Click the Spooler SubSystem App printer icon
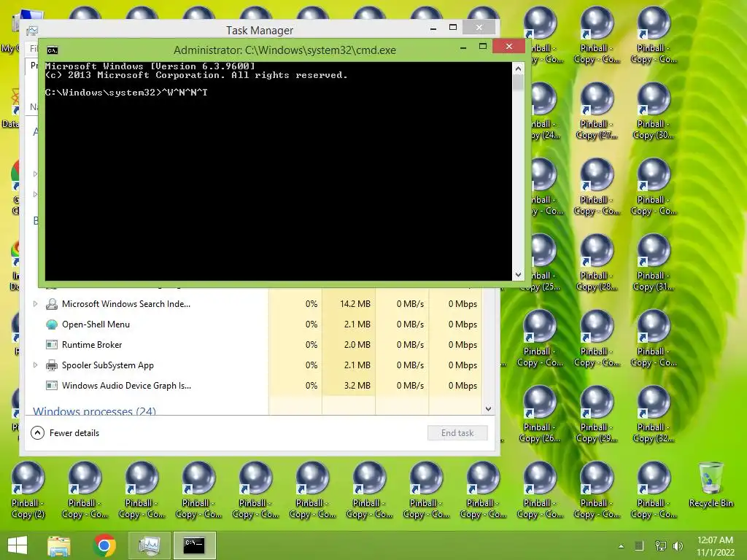The width and height of the screenshot is (747, 560). (x=52, y=365)
